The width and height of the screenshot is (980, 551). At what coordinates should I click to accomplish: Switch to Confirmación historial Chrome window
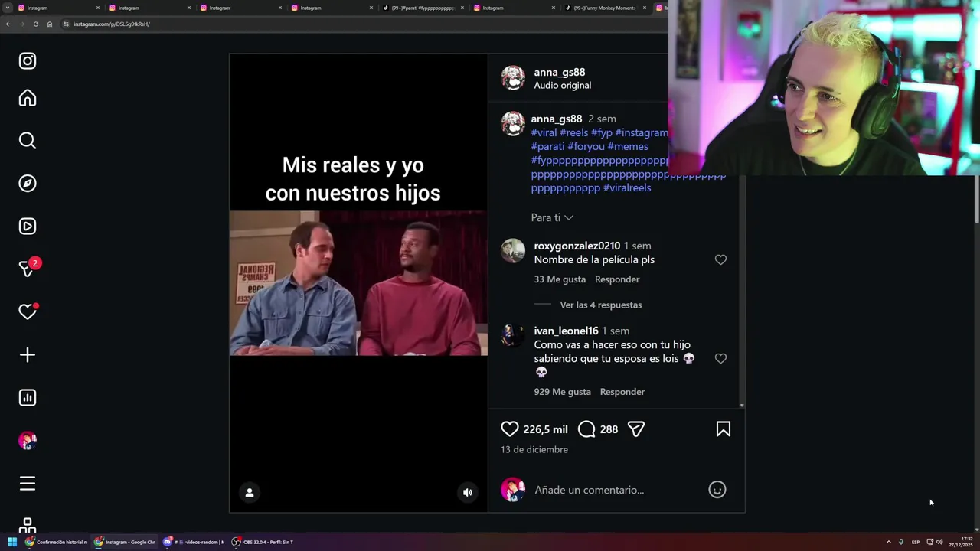pyautogui.click(x=56, y=542)
